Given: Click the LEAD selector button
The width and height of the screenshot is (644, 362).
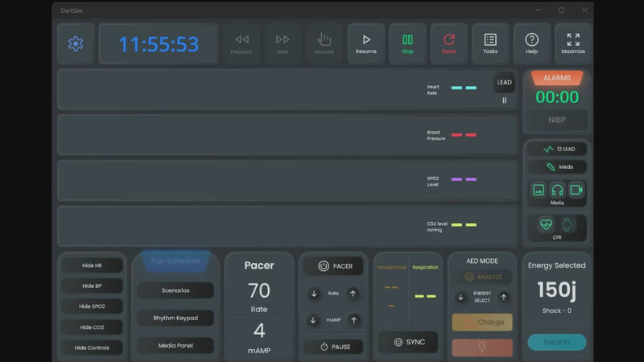Looking at the screenshot, I should pos(505,82).
